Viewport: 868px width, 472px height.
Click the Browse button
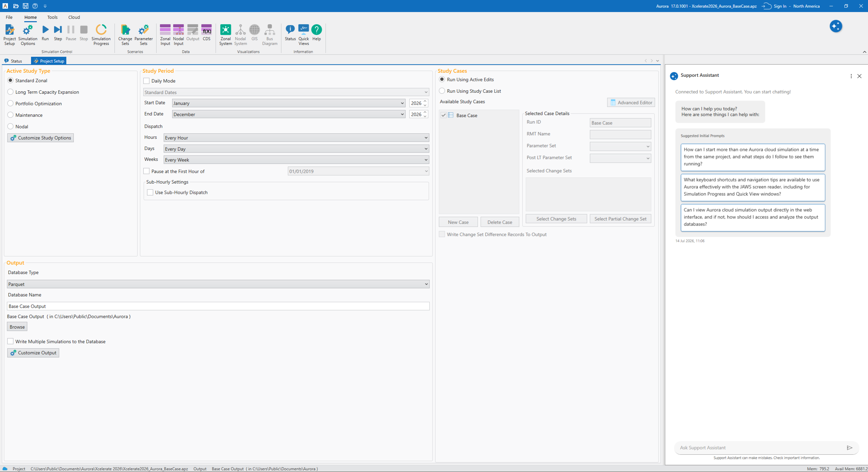pos(17,327)
